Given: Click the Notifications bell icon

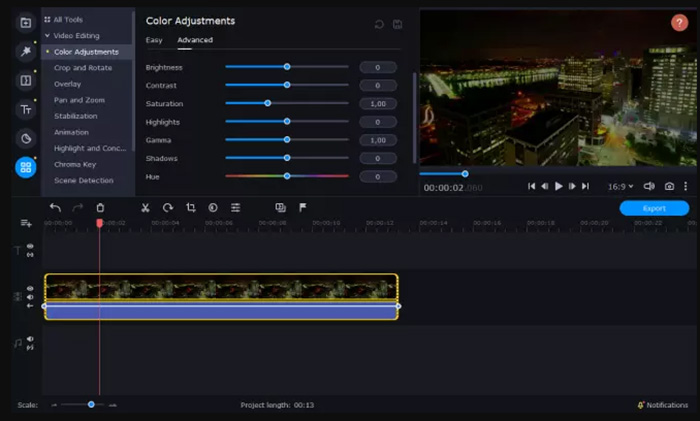Looking at the screenshot, I should [641, 405].
